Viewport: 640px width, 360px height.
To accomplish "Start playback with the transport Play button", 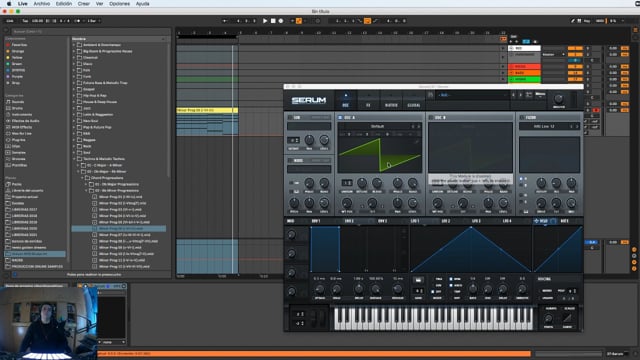I will coord(265,21).
